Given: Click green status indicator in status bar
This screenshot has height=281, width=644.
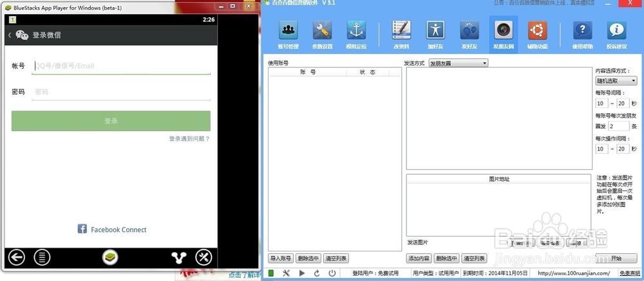Looking at the screenshot, I should (271, 273).
